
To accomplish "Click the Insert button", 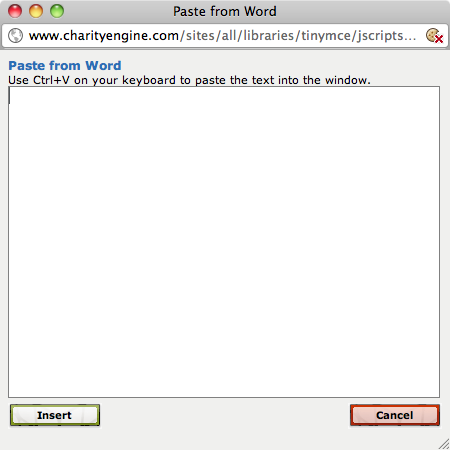I will tap(55, 415).
